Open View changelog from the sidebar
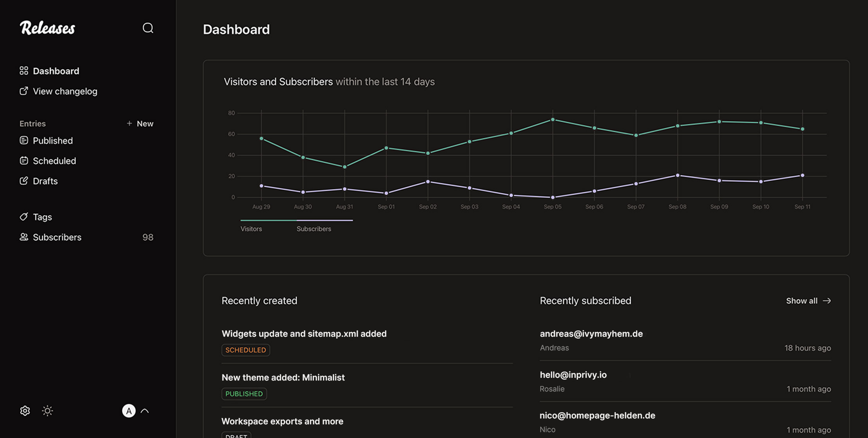The image size is (868, 438). tap(65, 91)
